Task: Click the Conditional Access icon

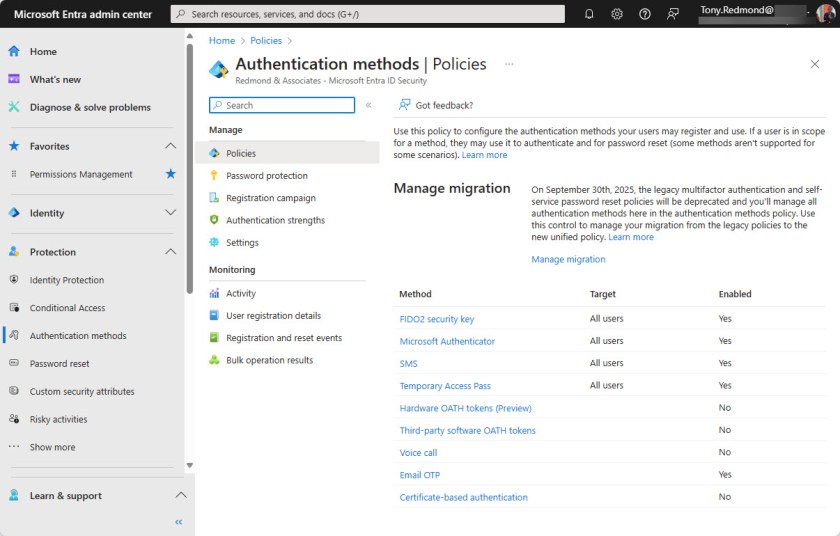Action: (14, 307)
